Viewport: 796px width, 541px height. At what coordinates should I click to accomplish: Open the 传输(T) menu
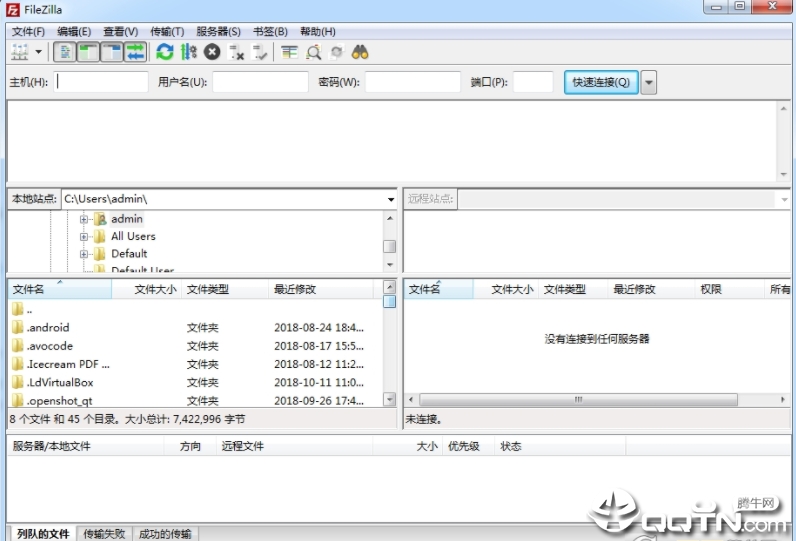(x=167, y=31)
